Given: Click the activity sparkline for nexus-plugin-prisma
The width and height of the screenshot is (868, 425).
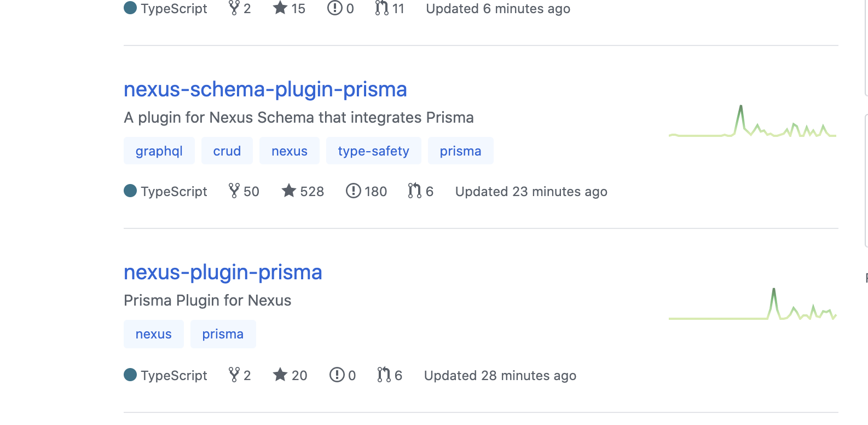Looking at the screenshot, I should coord(753,307).
